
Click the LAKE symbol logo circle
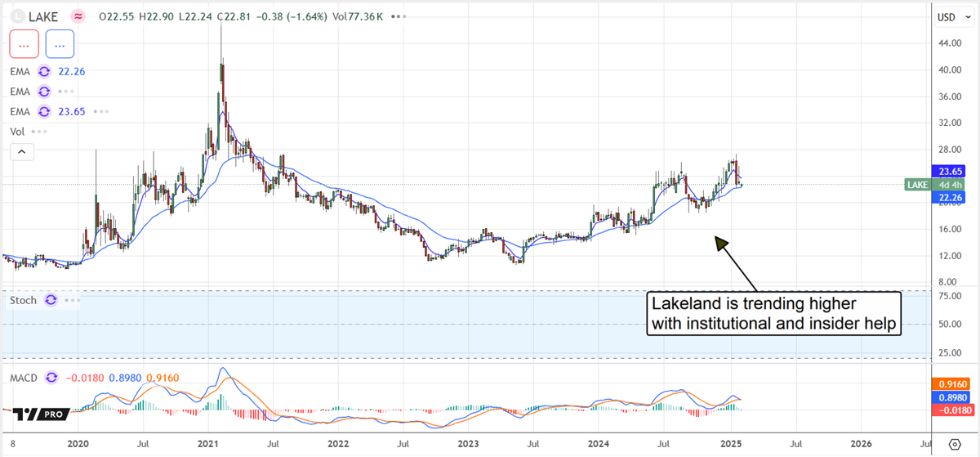click(x=16, y=16)
